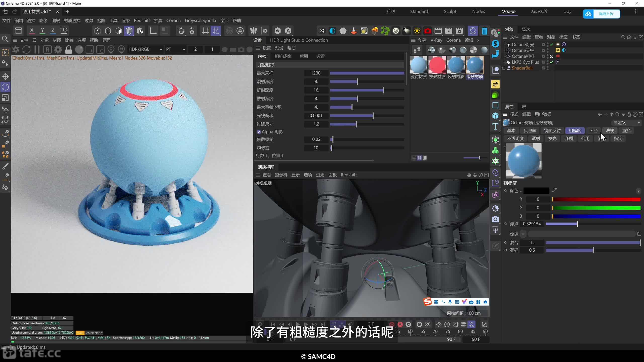The image size is (644, 362).
Task: Open the color mode dropdown at right of 颜色
Action: pyautogui.click(x=638, y=191)
